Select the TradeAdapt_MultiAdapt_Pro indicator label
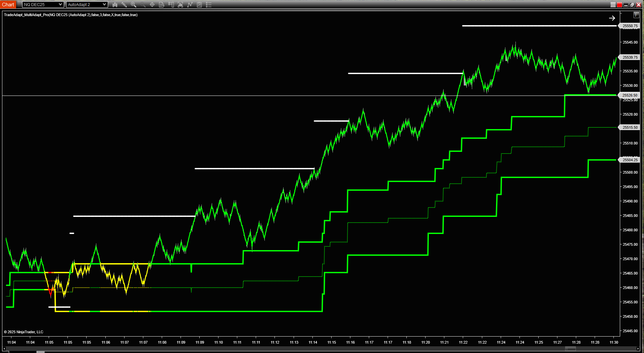 pyautogui.click(x=70, y=15)
